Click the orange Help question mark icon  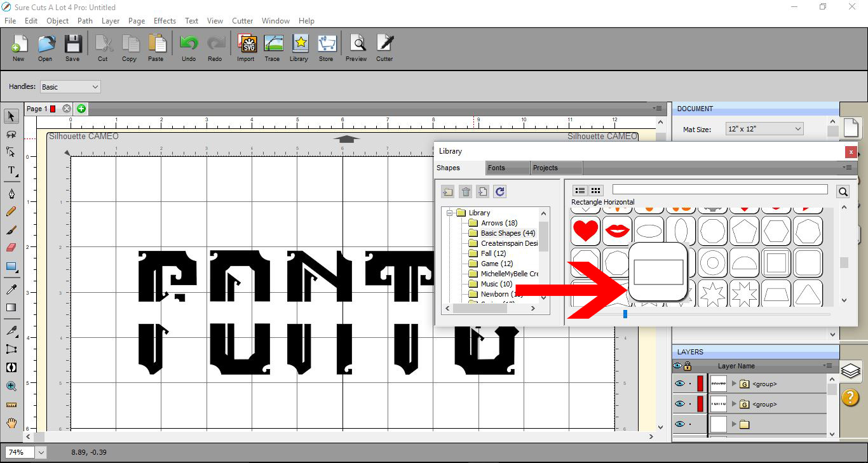tap(850, 397)
